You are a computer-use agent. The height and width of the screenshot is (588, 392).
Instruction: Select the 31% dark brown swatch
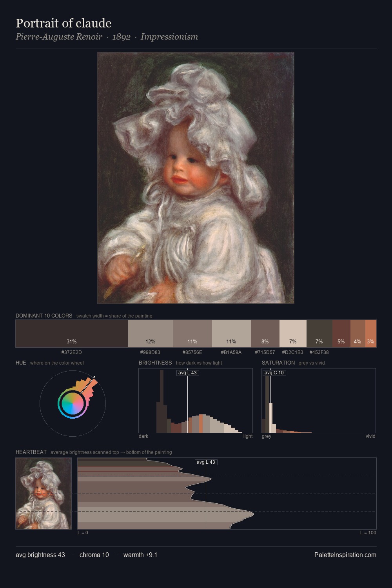pyautogui.click(x=72, y=334)
